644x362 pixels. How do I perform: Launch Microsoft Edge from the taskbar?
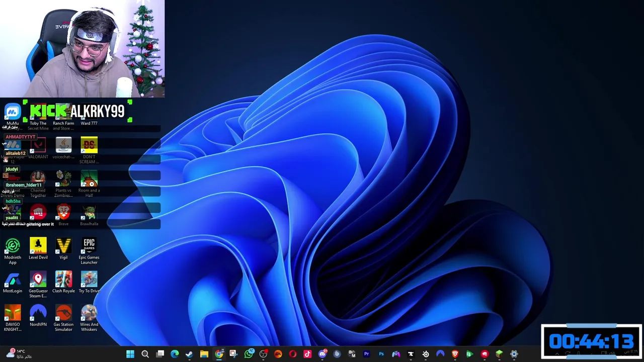click(175, 354)
